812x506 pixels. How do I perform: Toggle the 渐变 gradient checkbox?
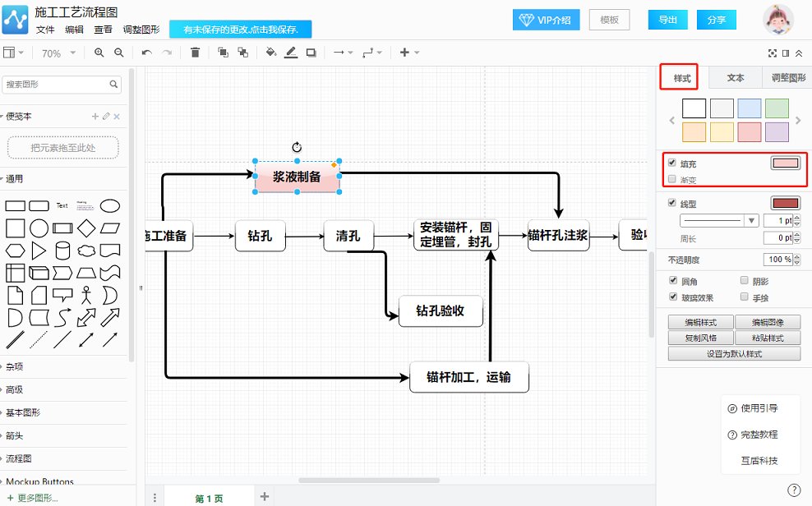coord(671,181)
